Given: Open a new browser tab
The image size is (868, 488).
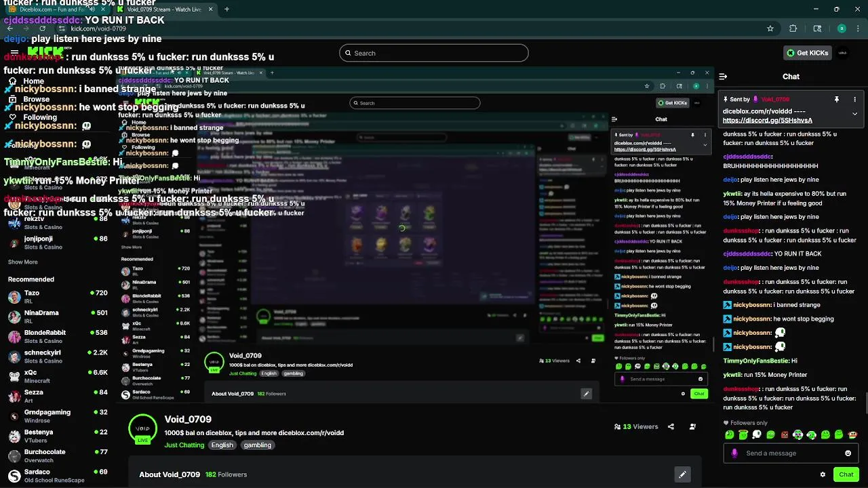Looking at the screenshot, I should (226, 9).
